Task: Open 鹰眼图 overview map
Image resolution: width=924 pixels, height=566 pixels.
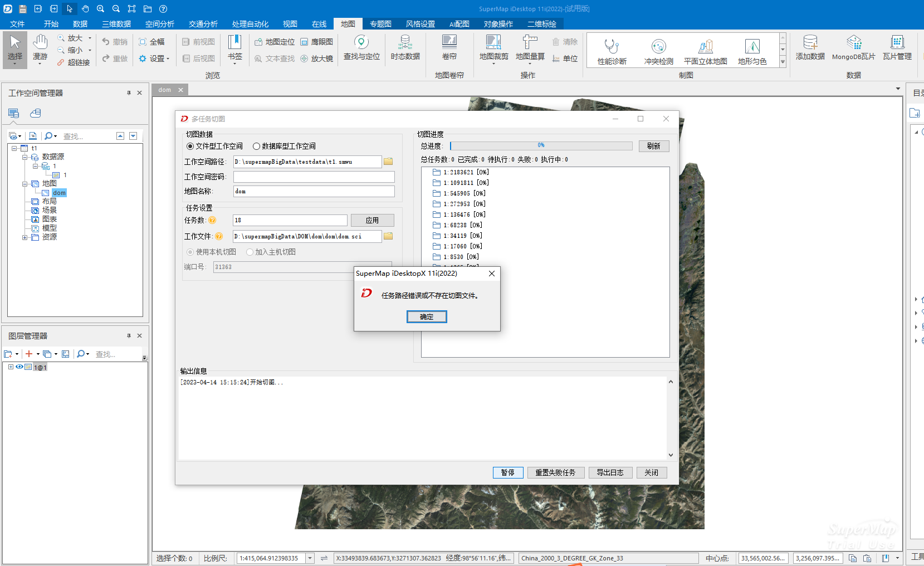Action: click(x=316, y=42)
